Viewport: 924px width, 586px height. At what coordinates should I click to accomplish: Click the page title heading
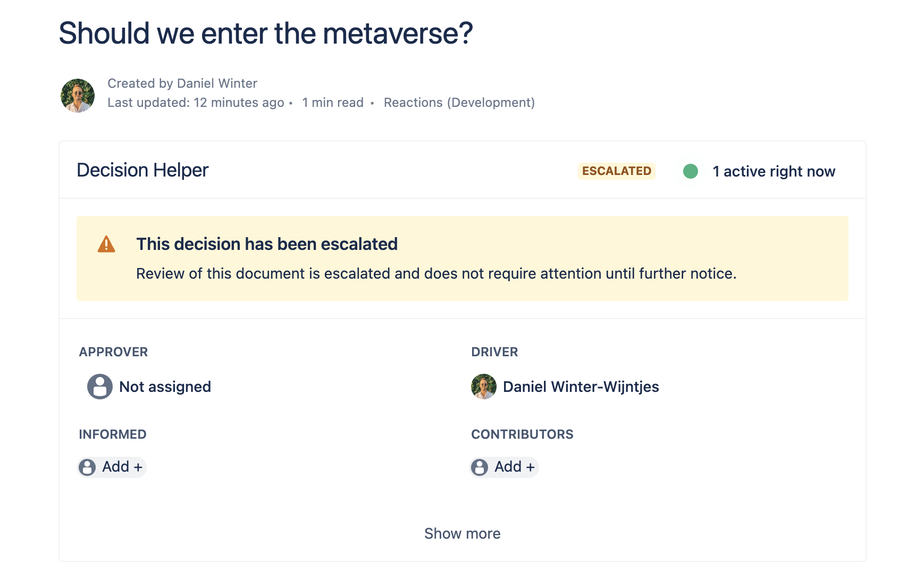(265, 33)
